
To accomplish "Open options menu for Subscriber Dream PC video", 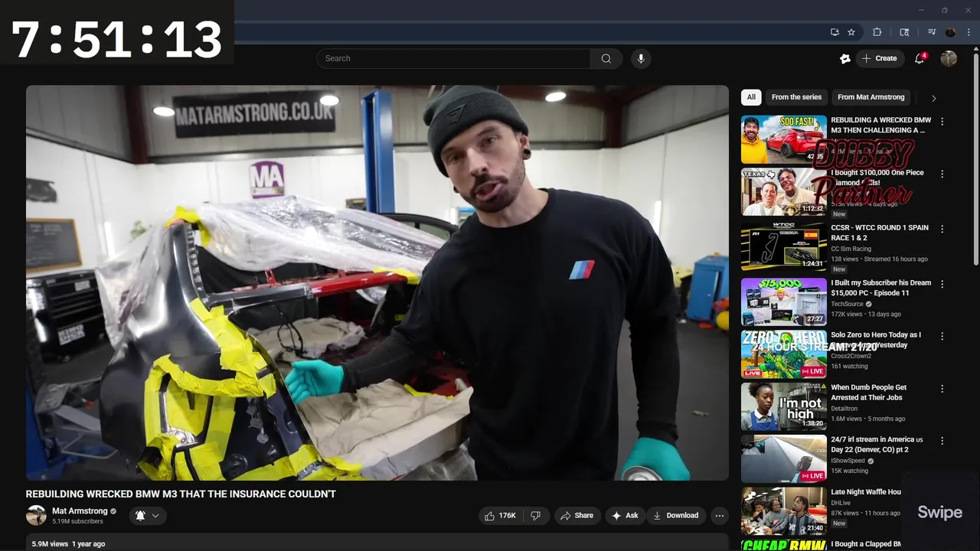I will click(x=942, y=284).
